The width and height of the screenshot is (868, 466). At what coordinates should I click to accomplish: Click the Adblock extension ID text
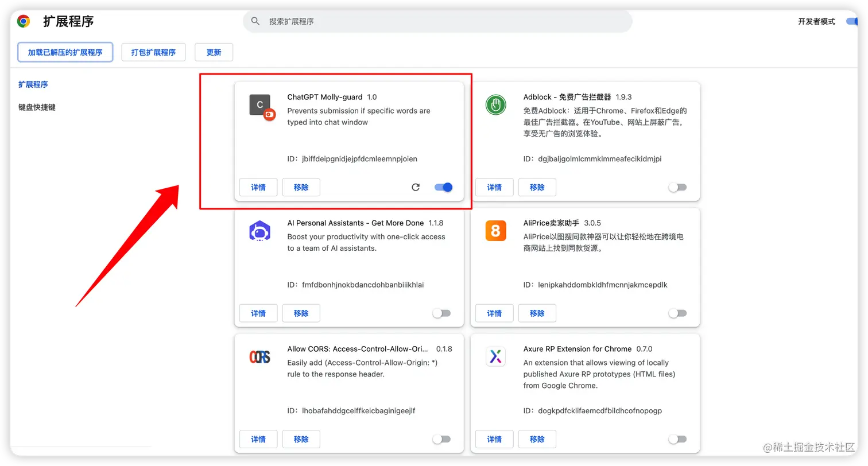(x=592, y=159)
